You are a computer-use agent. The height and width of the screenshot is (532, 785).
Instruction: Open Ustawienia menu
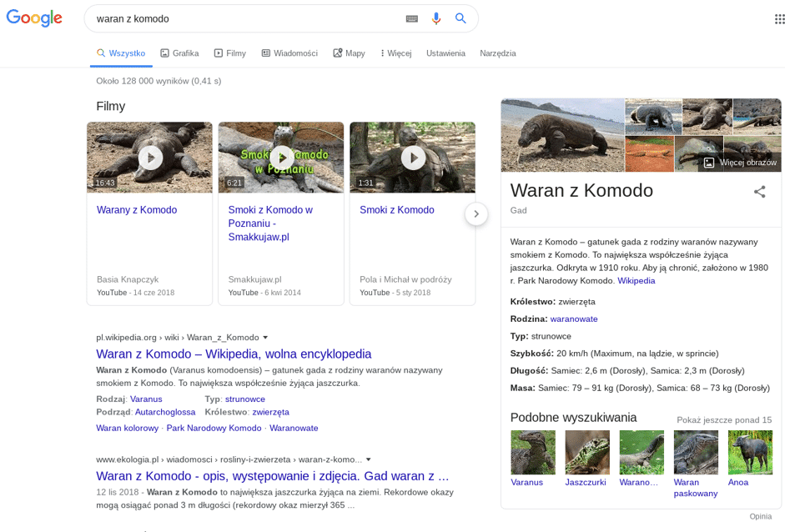pyautogui.click(x=445, y=53)
